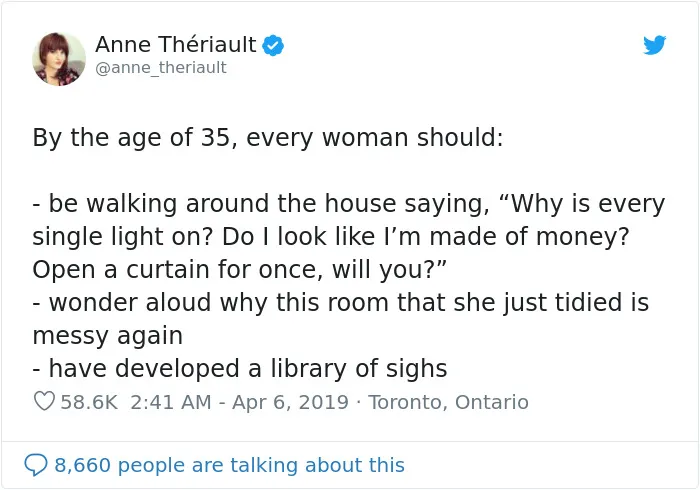Screen dimensions: 700x490
Task: Click the 'By the age of 35' line
Action: (x=268, y=137)
